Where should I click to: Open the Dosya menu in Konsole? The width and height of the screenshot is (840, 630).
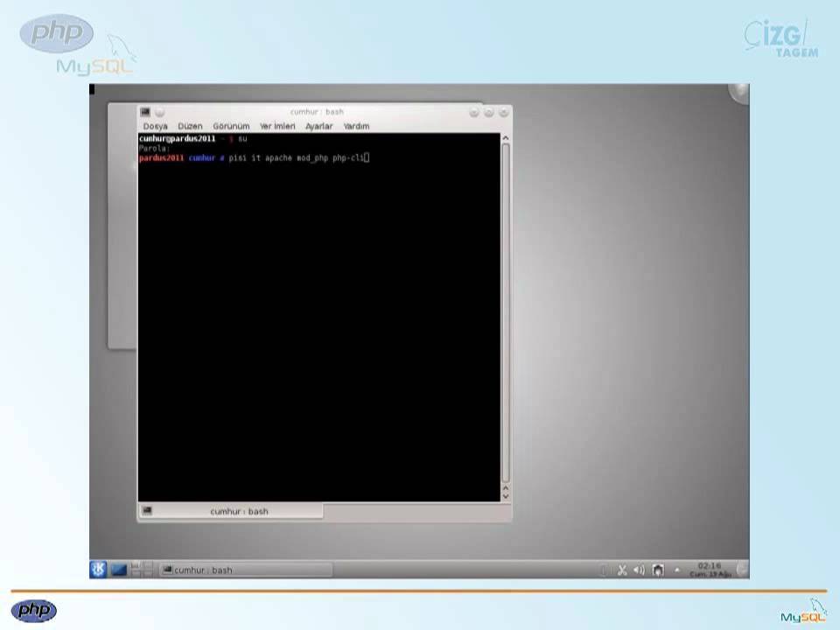pos(156,126)
